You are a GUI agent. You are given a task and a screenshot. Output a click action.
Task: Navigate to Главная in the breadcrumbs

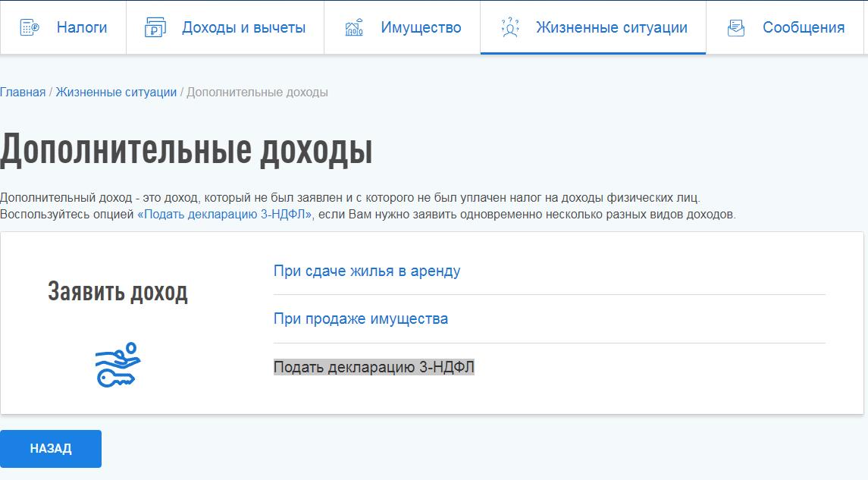click(x=23, y=93)
